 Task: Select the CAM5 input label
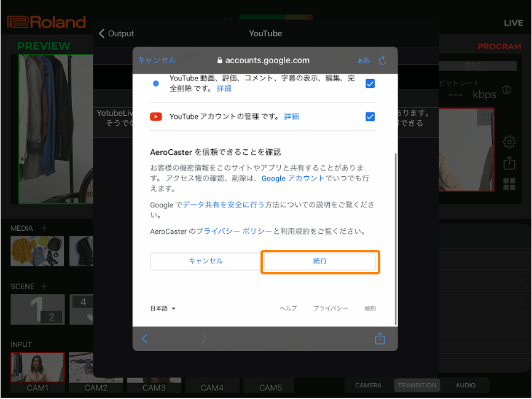pyautogui.click(x=270, y=388)
